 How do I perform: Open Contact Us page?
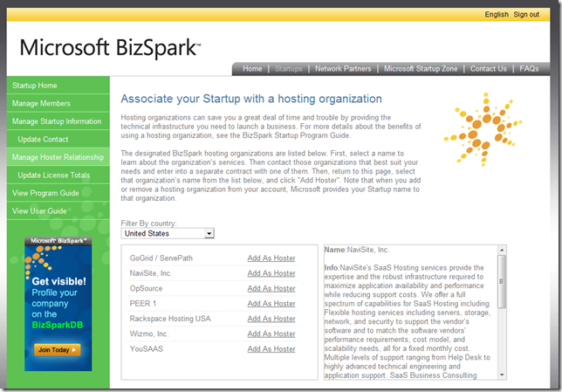pos(488,68)
